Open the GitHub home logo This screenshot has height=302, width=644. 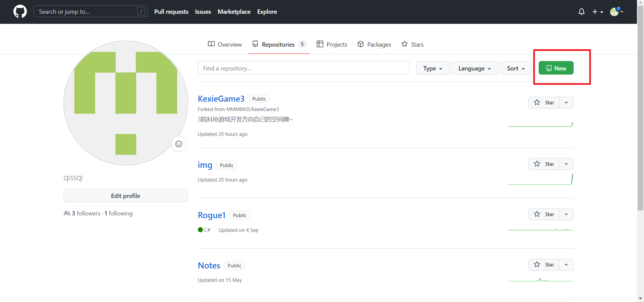tap(20, 12)
